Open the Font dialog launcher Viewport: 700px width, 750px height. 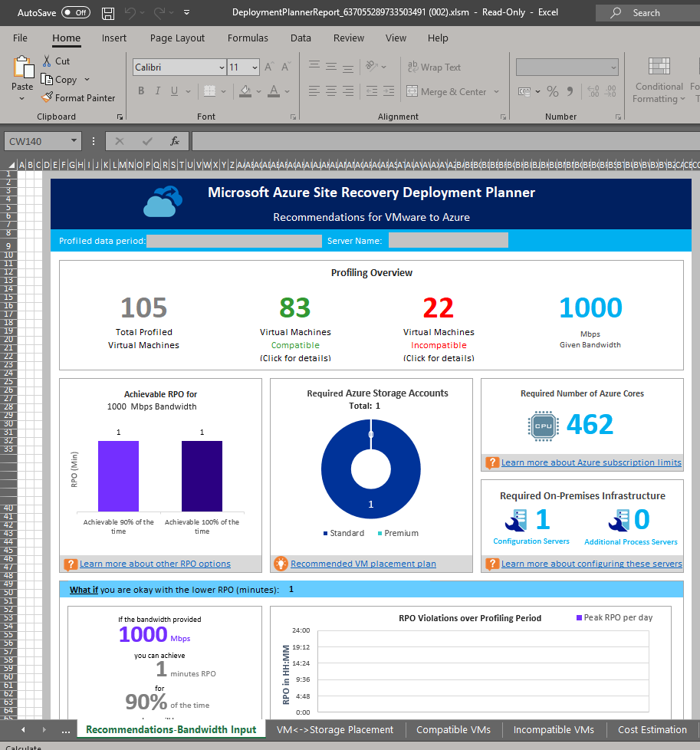[293, 117]
